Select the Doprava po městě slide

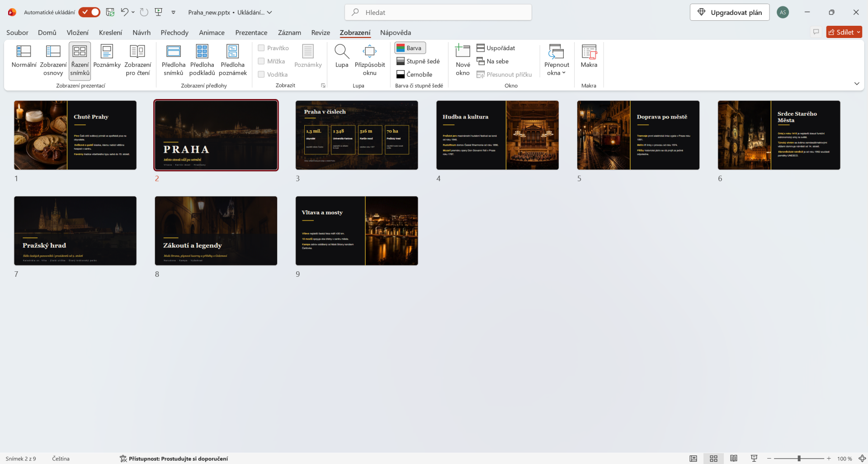638,135
